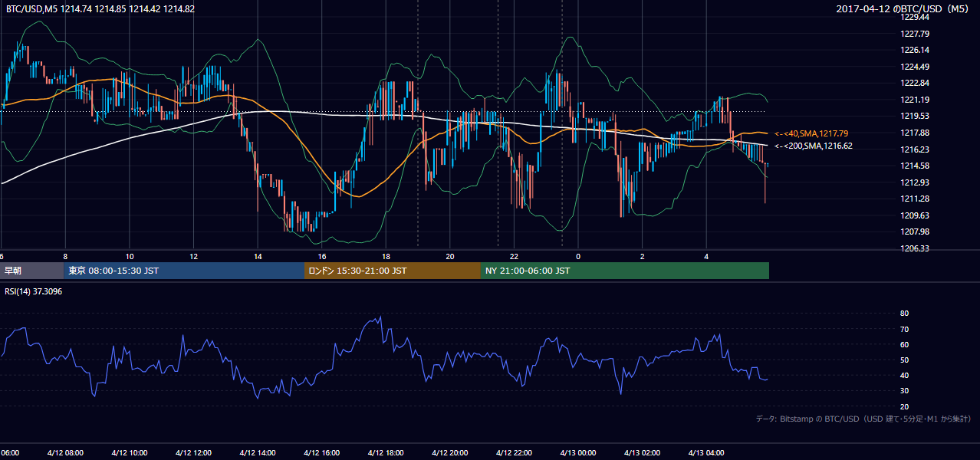
Task: Click the 4/13 04:00 bottom date label
Action: click(x=706, y=452)
